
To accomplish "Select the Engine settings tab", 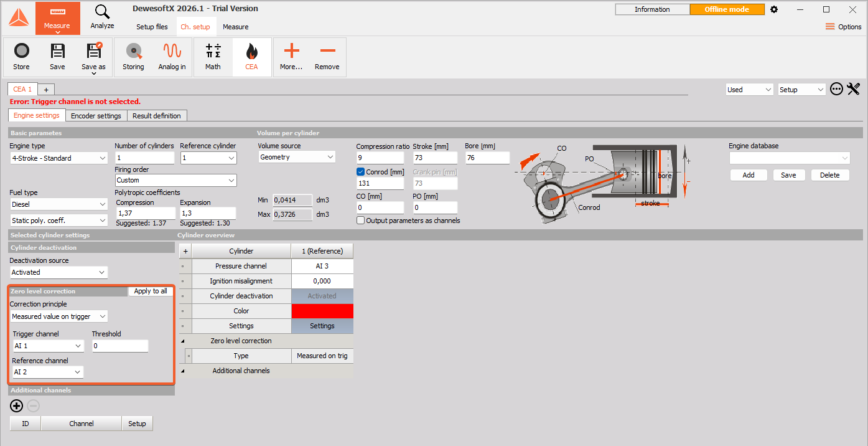I will click(37, 115).
